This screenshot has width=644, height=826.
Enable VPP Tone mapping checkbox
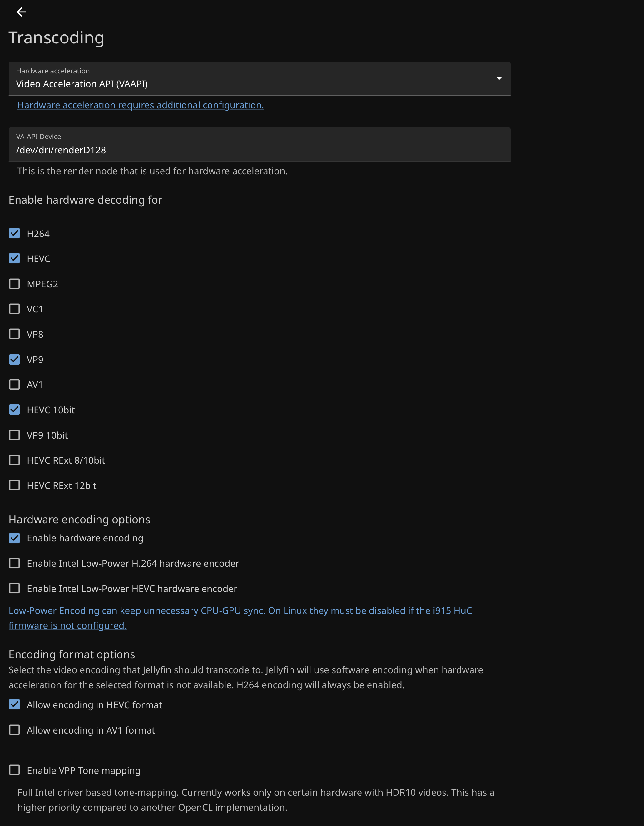tap(14, 770)
